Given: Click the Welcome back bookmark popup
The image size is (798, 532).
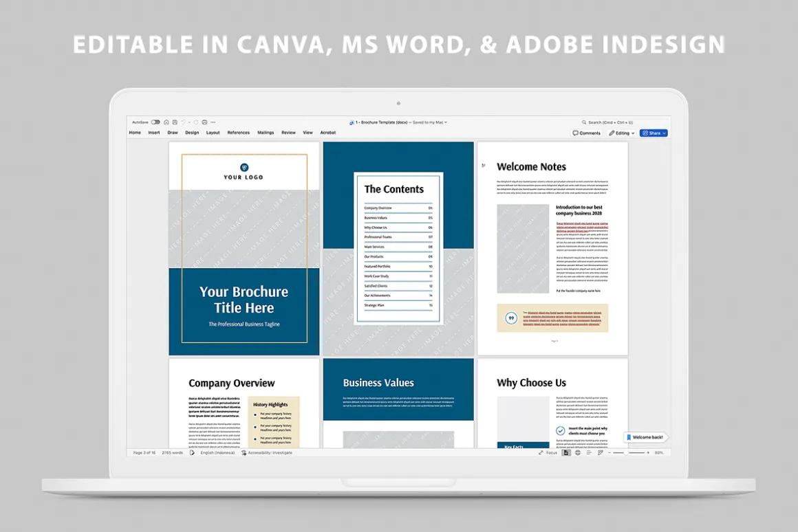Looking at the screenshot, I should 645,437.
